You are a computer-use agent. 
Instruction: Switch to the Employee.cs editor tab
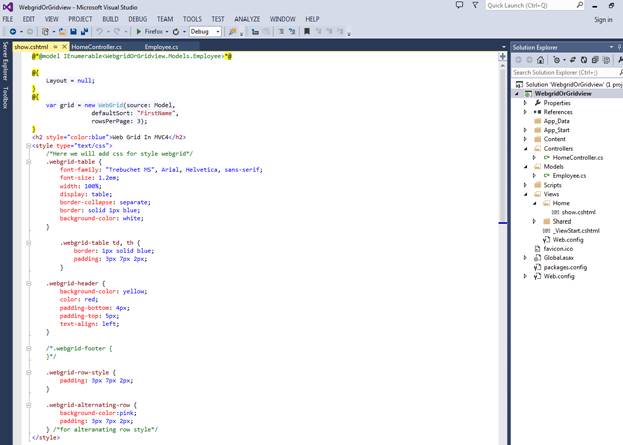pyautogui.click(x=161, y=46)
